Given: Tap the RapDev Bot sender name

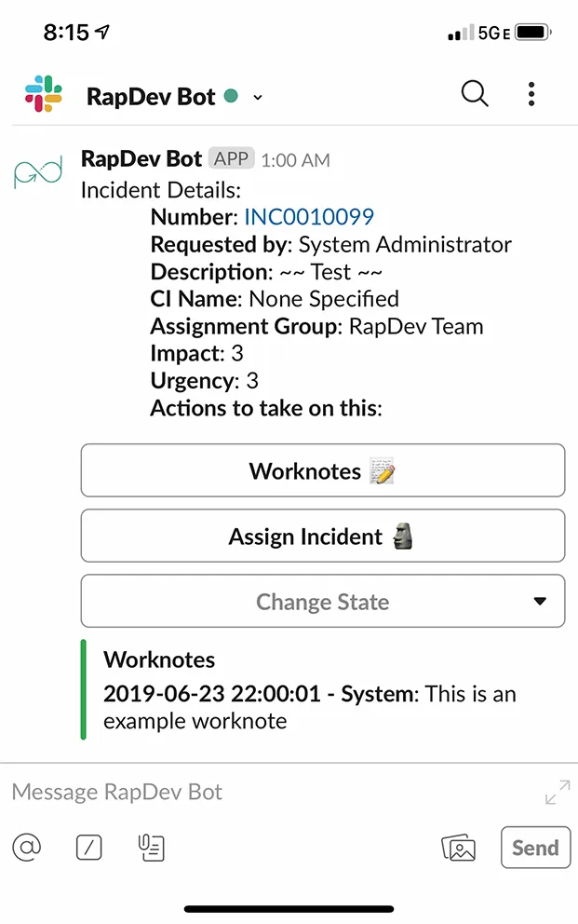Looking at the screenshot, I should [x=141, y=159].
